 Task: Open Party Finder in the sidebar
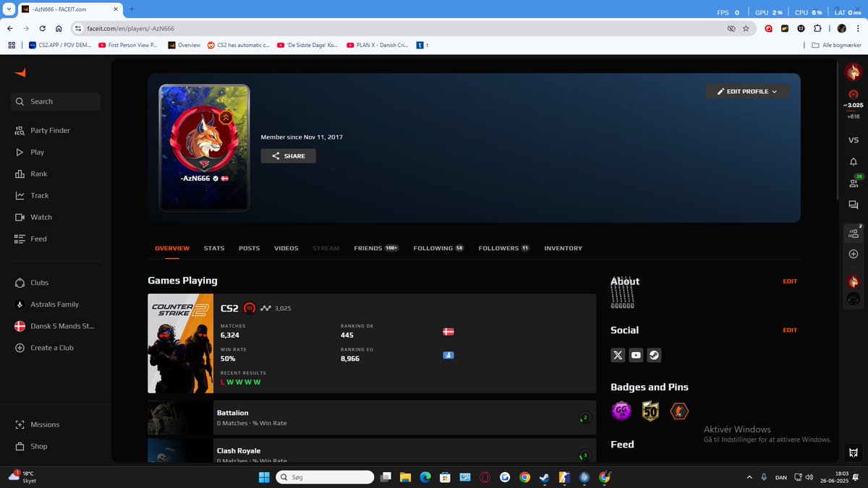pos(42,131)
